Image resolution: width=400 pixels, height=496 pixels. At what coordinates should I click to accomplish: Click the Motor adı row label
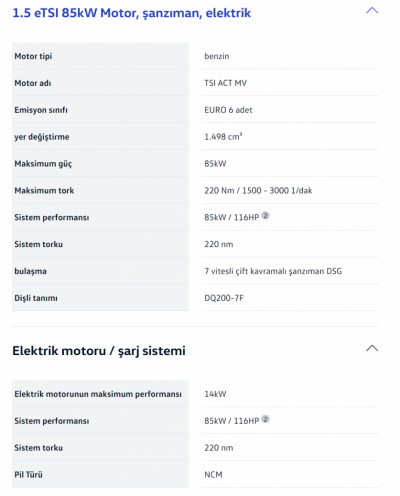[33, 83]
